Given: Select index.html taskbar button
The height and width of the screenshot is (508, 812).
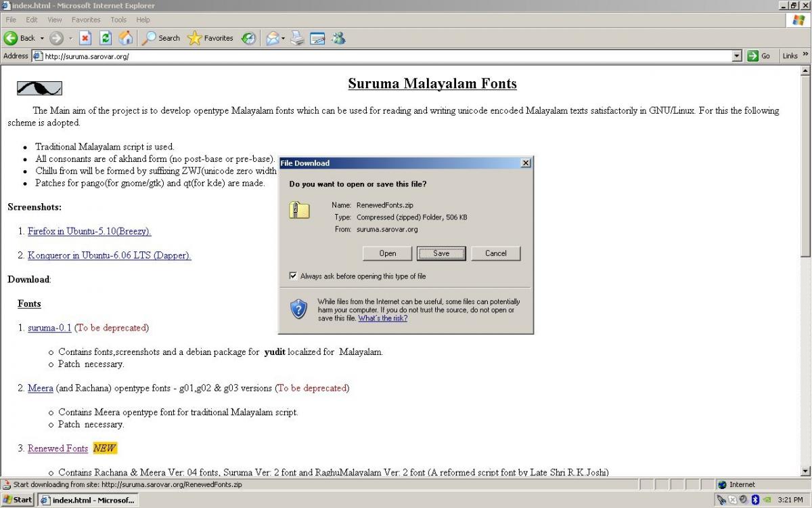Looking at the screenshot, I should 87,500.
